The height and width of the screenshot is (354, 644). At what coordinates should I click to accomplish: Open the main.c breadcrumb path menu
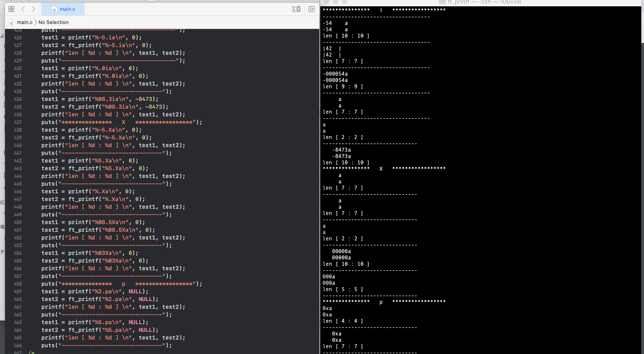click(25, 22)
